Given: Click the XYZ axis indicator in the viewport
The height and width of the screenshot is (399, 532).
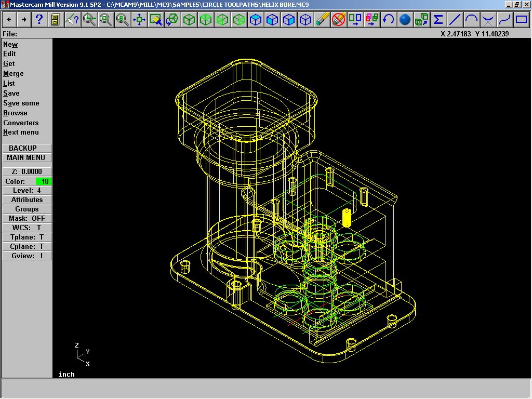Looking at the screenshot, I should click(x=83, y=355).
